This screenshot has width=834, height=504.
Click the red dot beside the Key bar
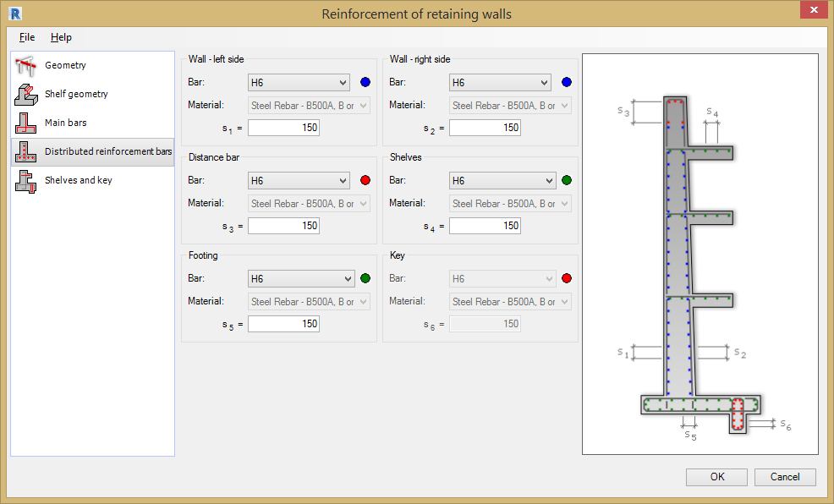566,278
